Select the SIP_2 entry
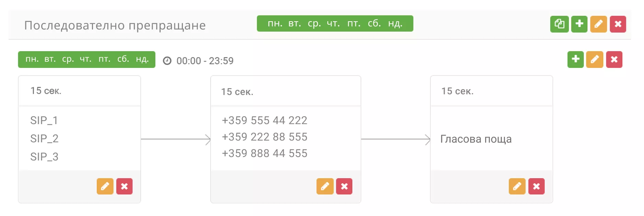The height and width of the screenshot is (216, 644). point(44,139)
